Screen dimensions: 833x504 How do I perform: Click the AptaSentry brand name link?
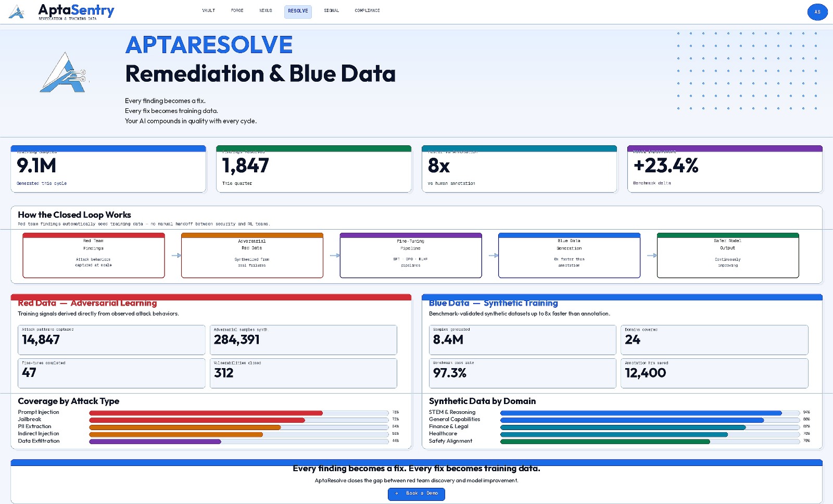(76, 10)
